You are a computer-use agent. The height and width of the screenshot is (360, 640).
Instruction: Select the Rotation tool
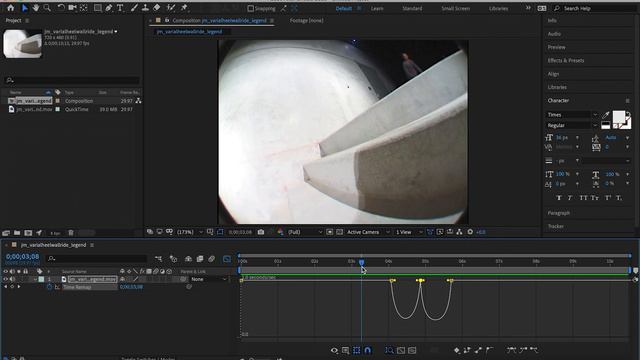pos(61,8)
